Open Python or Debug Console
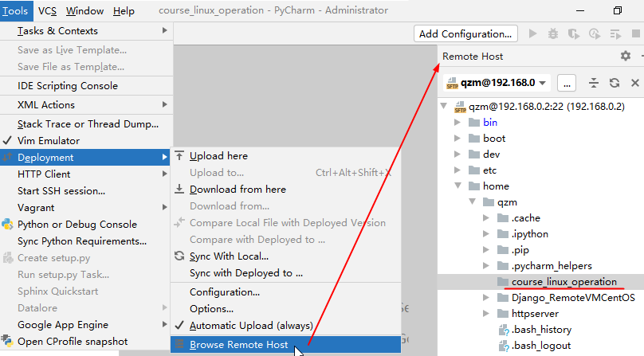Screen dimensions: 644x356 pyautogui.click(x=86, y=225)
